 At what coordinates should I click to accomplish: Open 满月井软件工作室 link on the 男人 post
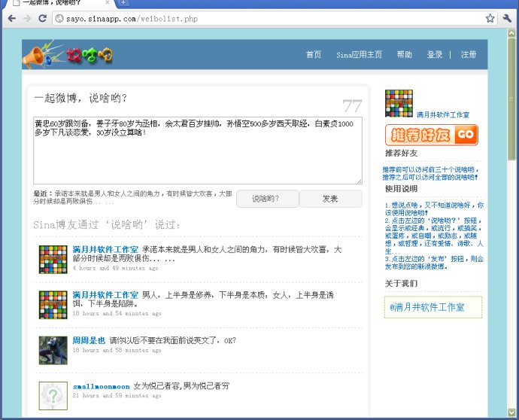105,295
